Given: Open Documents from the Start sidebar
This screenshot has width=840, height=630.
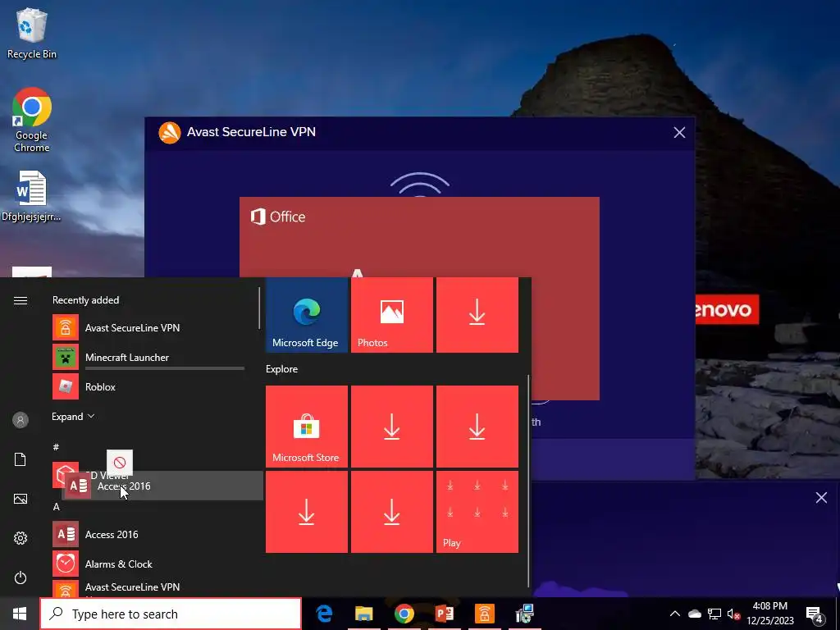Looking at the screenshot, I should point(21,459).
